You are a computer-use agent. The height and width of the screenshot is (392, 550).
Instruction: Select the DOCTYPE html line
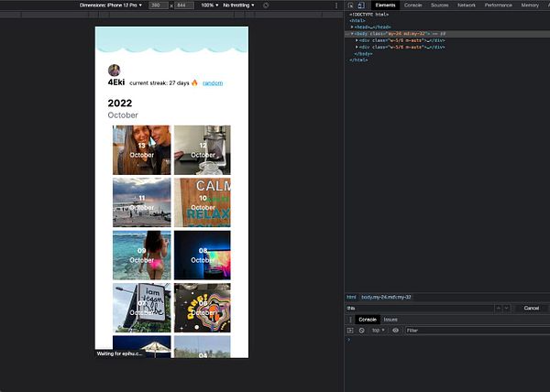coord(369,15)
